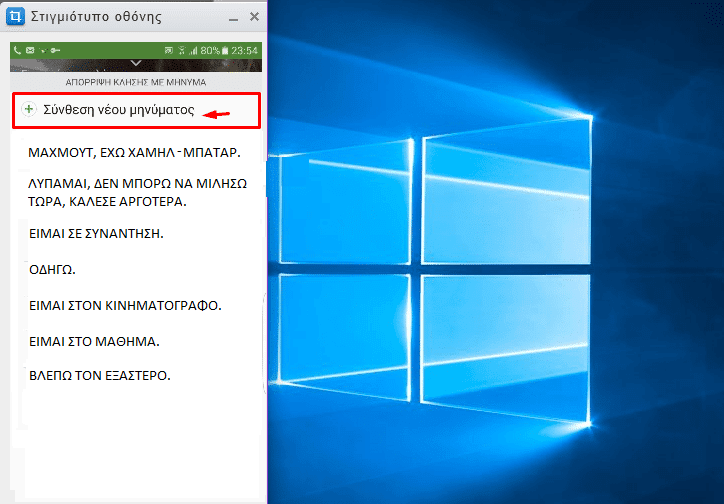Image resolution: width=724 pixels, height=504 pixels.
Task: Select message 'ΕΙΜΑΙ ΣΕ ΣΥΝΑΝΤΗΣΗ.'
Action: 96,234
